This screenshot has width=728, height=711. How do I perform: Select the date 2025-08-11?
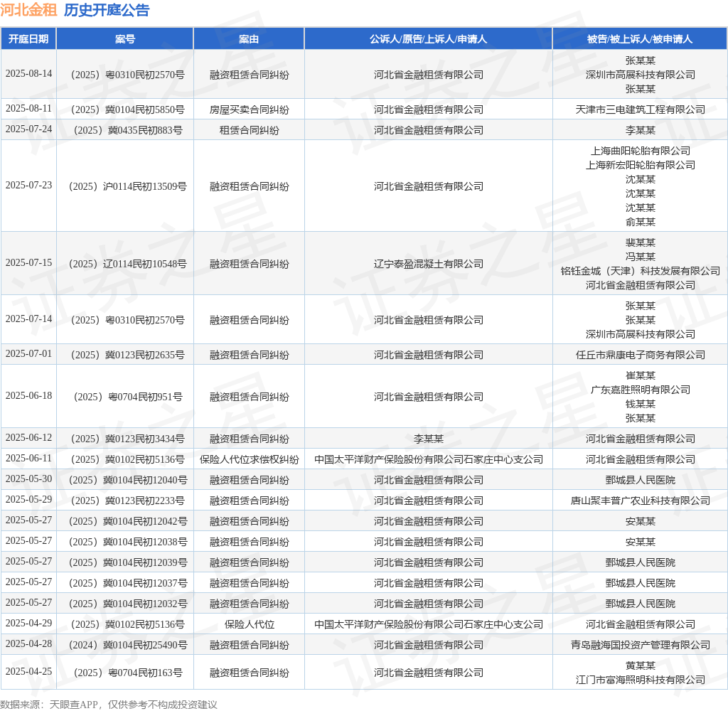tap(28, 109)
